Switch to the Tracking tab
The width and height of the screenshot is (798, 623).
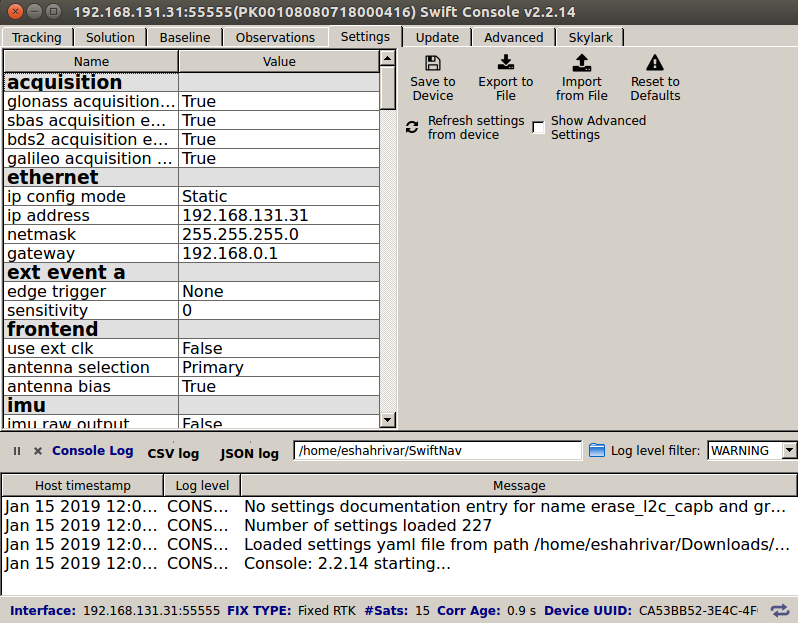pyautogui.click(x=36, y=37)
